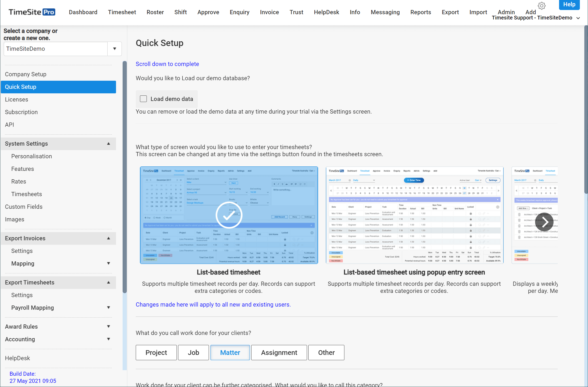Open the settings gear icon
588x387 pixels.
[x=541, y=6]
